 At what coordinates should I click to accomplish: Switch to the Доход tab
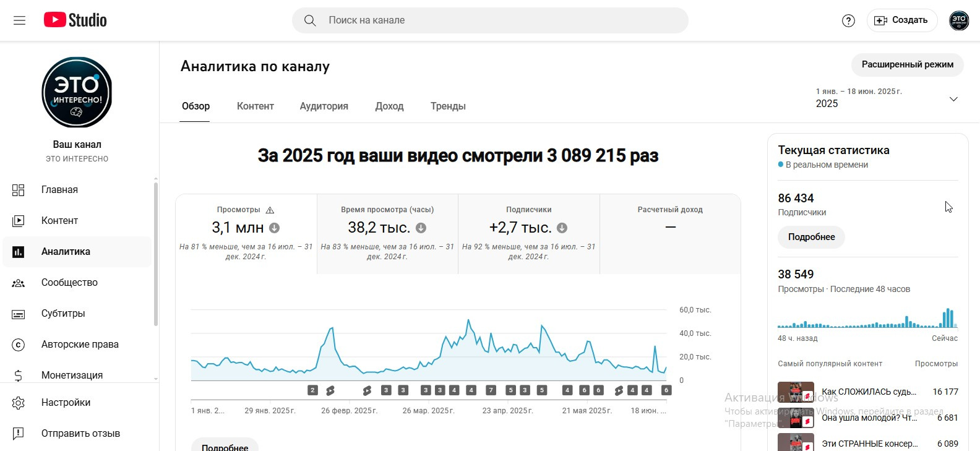(x=389, y=106)
